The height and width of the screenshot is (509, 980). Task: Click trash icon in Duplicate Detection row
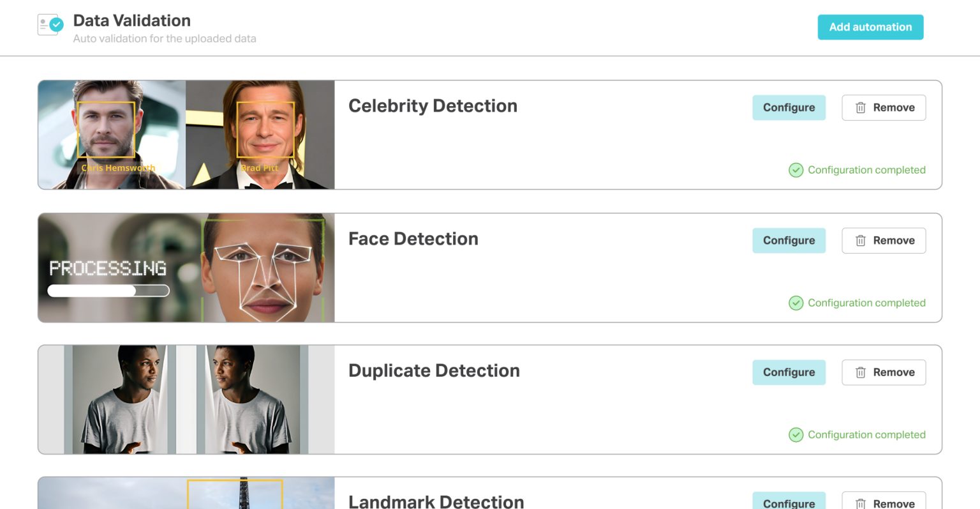[860, 372]
